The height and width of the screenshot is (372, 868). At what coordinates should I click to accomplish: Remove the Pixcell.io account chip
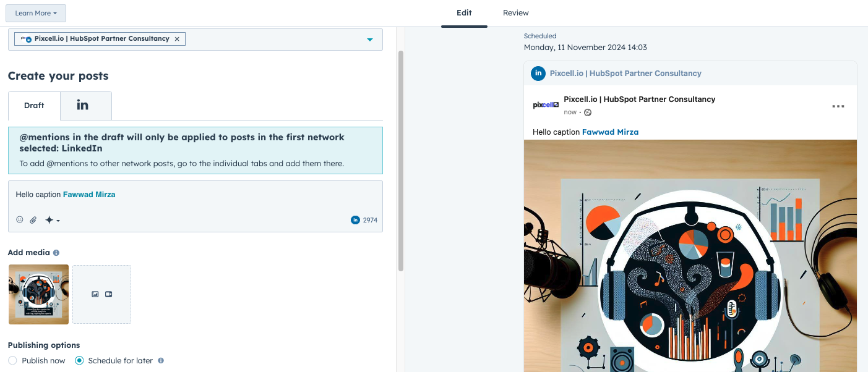[x=177, y=39]
